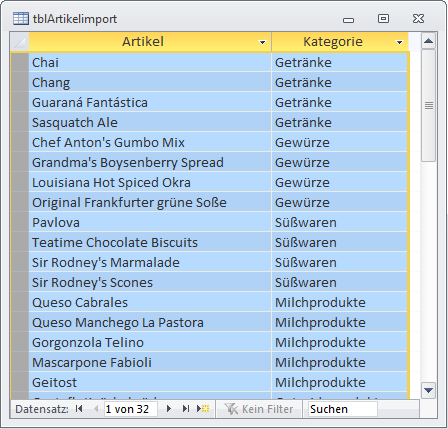Image resolution: width=448 pixels, height=429 pixels.
Task: Click Getränke category in Sasquatch Ale row
Action: click(x=340, y=122)
